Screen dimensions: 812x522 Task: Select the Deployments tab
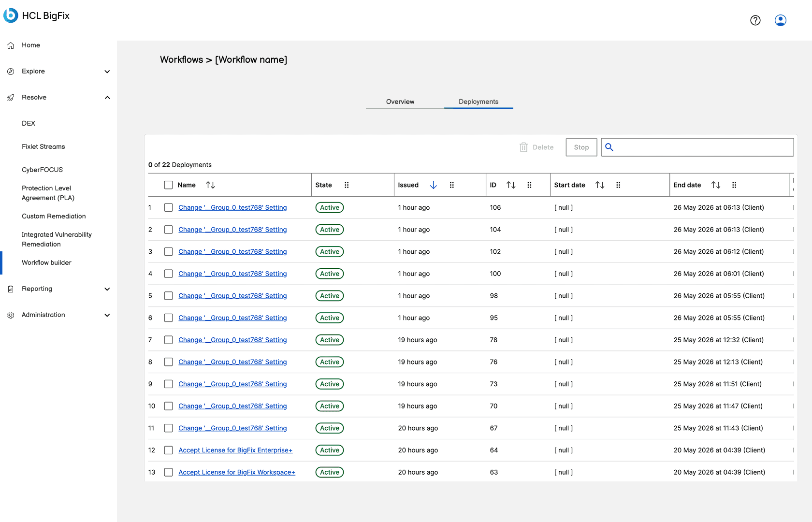click(478, 101)
